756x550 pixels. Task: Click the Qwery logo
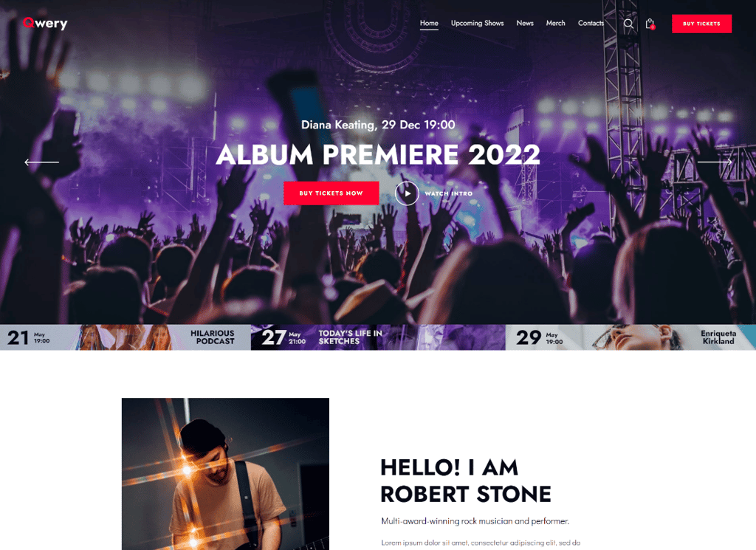tap(45, 23)
